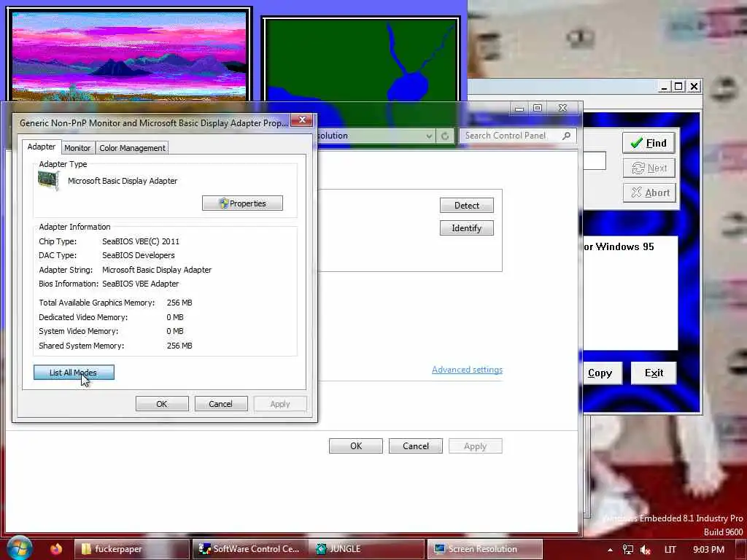The width and height of the screenshot is (747, 560).
Task: Click List All Modes button
Action: click(74, 373)
